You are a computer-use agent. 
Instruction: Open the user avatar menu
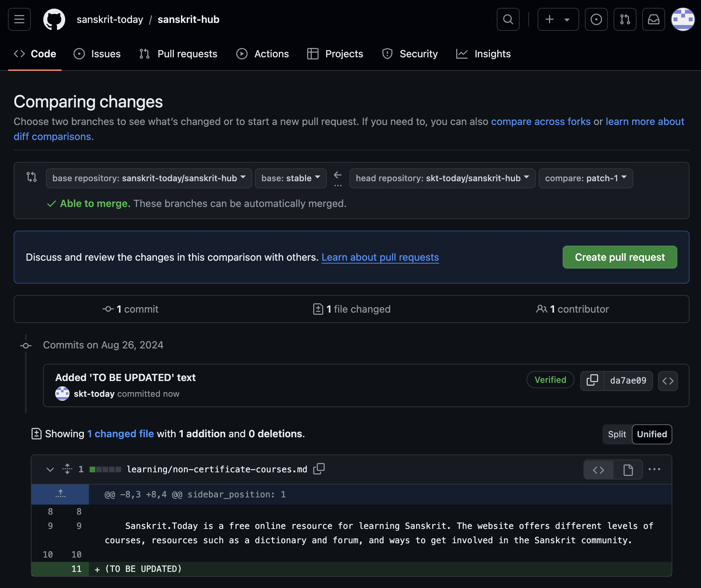[682, 19]
